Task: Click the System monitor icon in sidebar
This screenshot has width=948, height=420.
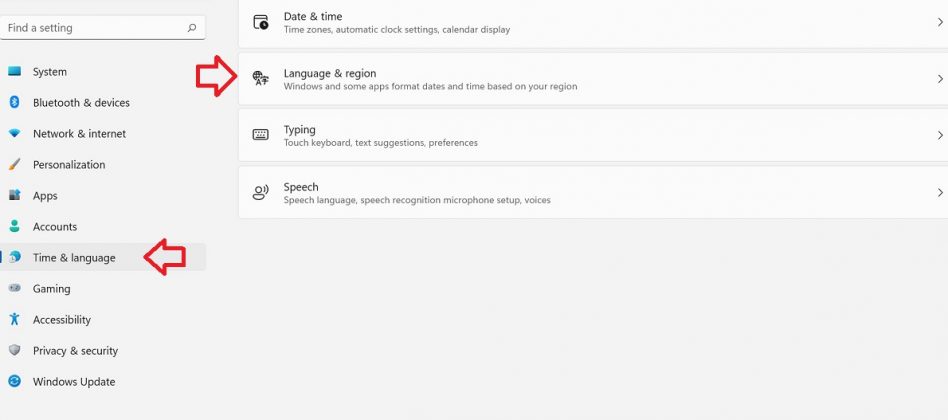Action: click(14, 72)
